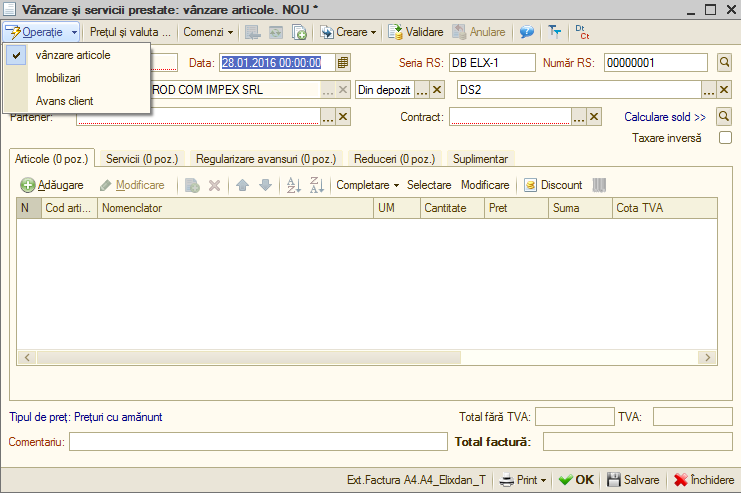Click into the Comentariu text field
This screenshot has height=493, width=741.
(x=258, y=442)
